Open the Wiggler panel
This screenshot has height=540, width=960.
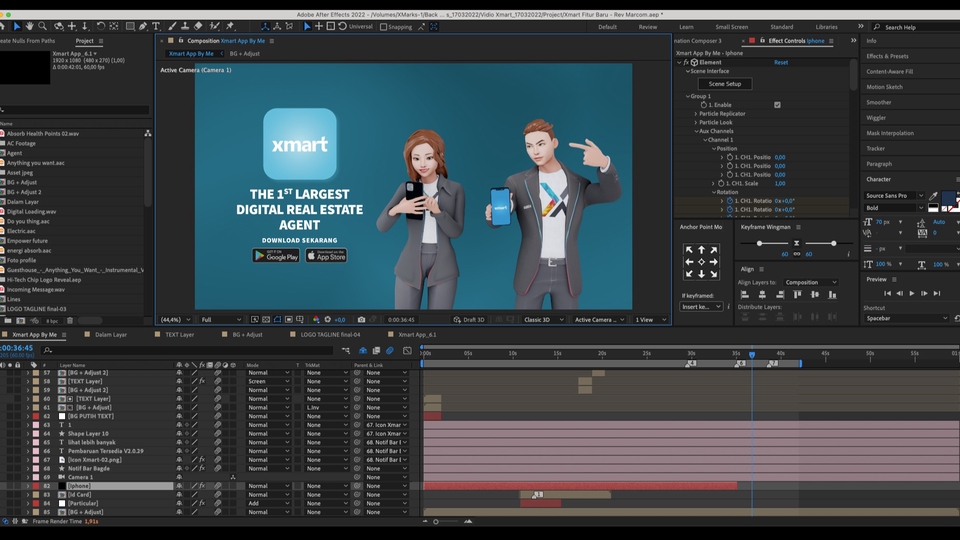click(876, 118)
